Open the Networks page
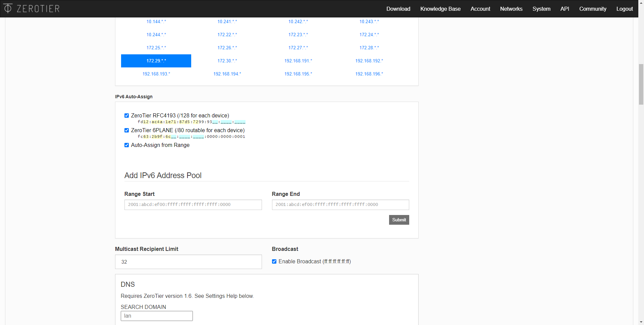 tap(511, 9)
